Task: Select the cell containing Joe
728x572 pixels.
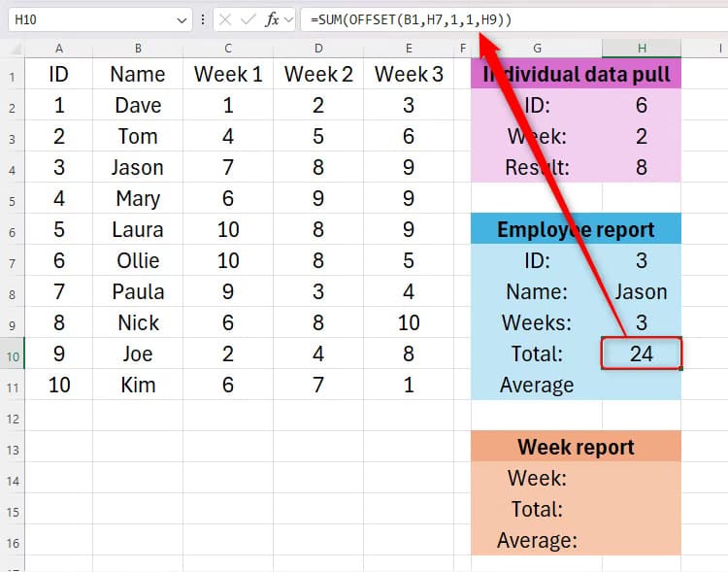Action: point(138,353)
